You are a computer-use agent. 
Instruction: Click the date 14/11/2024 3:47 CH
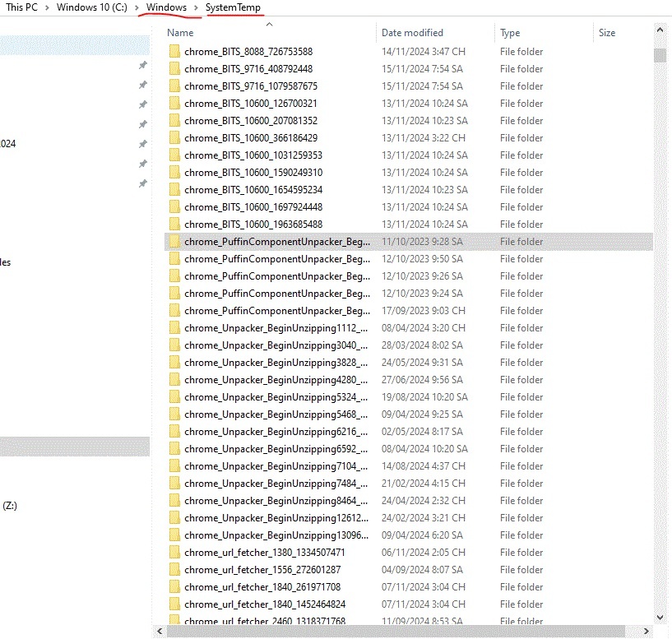(x=424, y=52)
